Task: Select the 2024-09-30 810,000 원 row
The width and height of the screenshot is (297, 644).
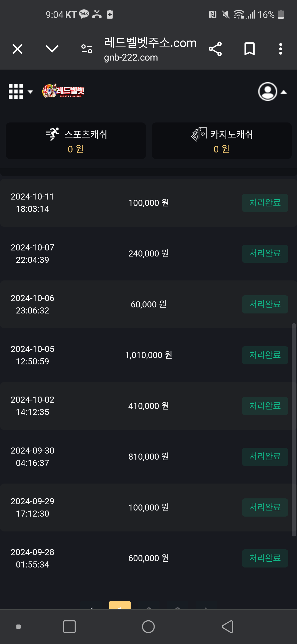Action: pos(148,457)
